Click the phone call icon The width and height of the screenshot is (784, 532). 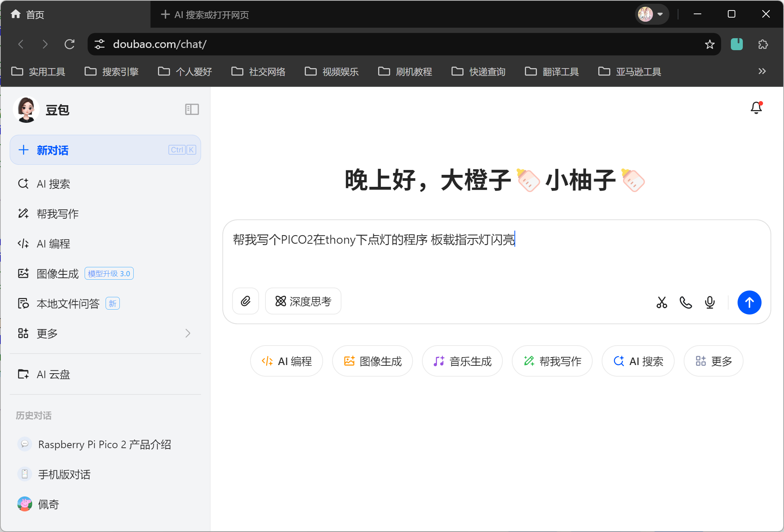coord(686,302)
